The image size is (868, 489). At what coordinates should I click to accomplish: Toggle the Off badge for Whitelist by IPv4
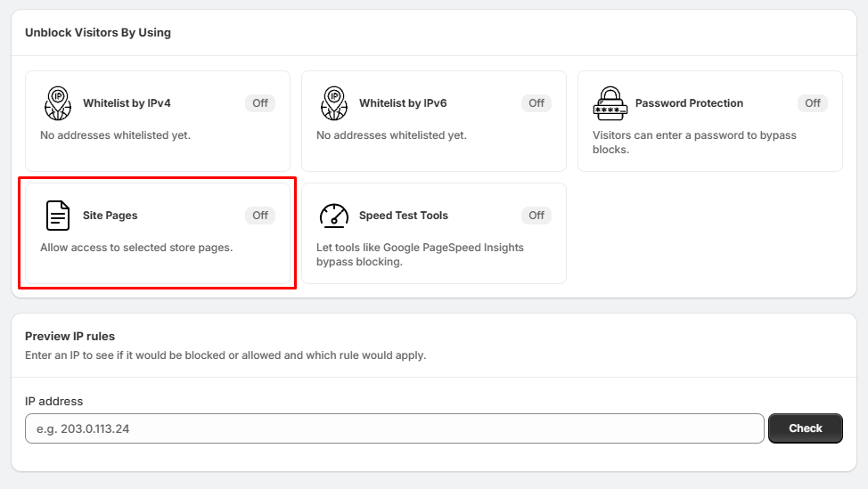tap(260, 103)
